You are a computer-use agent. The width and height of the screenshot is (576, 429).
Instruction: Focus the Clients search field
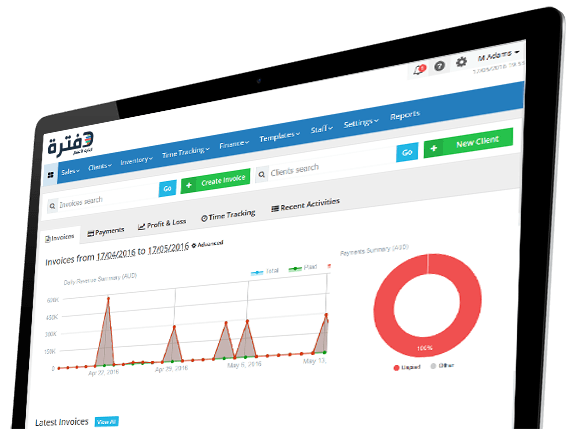pos(331,165)
